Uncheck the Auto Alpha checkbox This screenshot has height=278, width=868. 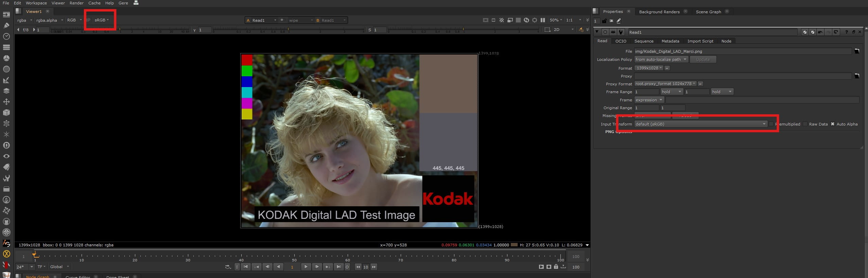[833, 124]
